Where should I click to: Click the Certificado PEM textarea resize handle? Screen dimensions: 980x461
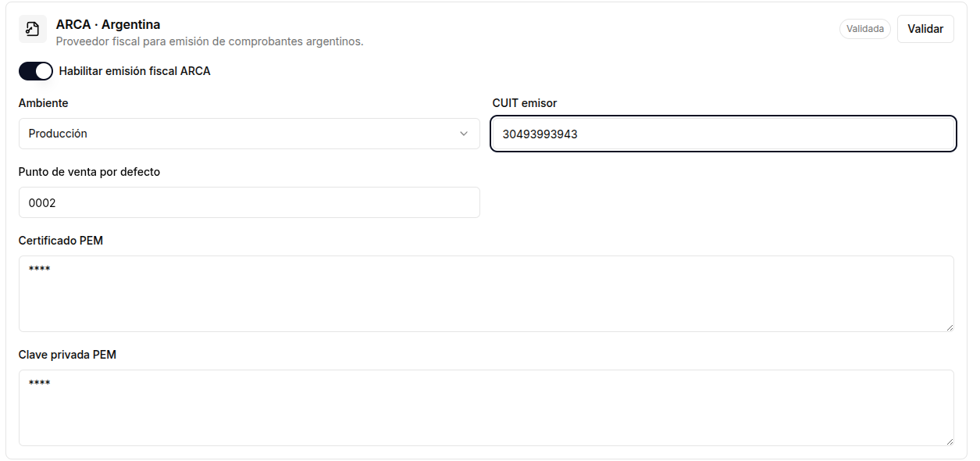(x=950, y=327)
